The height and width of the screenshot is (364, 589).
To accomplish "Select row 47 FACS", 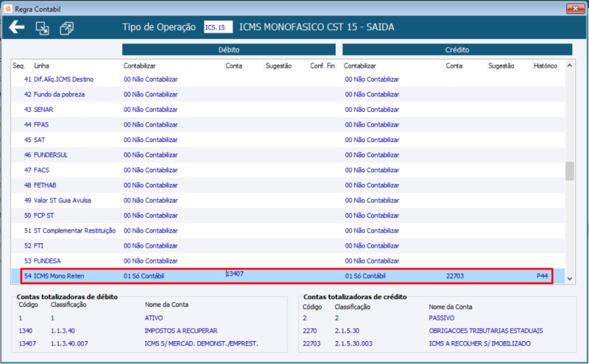I will pos(288,170).
